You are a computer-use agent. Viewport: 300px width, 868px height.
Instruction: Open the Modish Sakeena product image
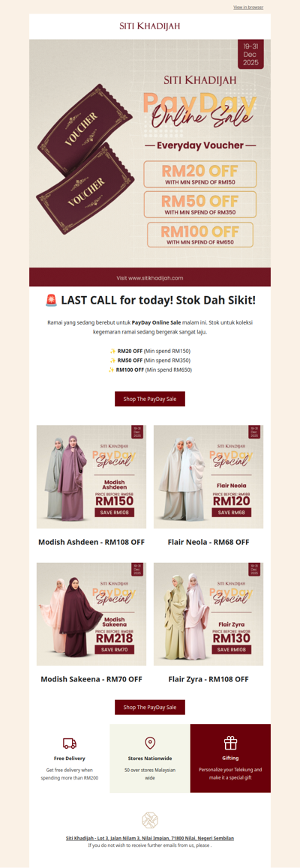91,614
